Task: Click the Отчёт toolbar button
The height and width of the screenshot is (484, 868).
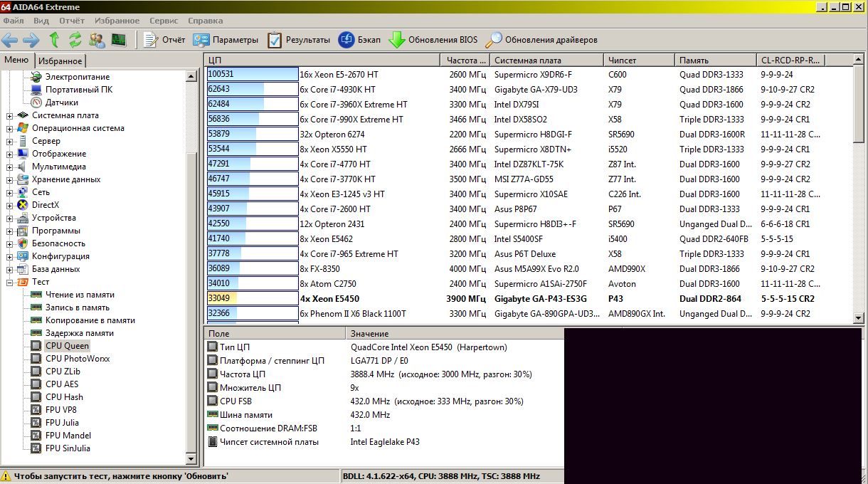Action: [164, 40]
